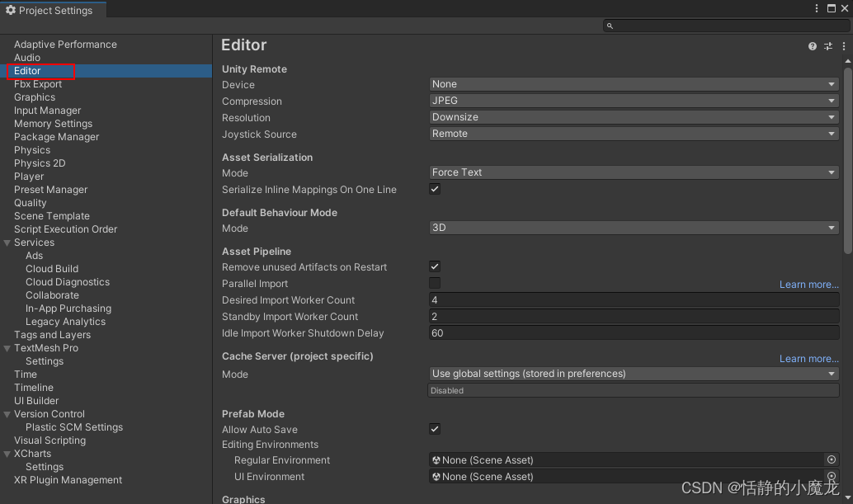Select the Quality settings category
This screenshot has width=853, height=504.
30,203
